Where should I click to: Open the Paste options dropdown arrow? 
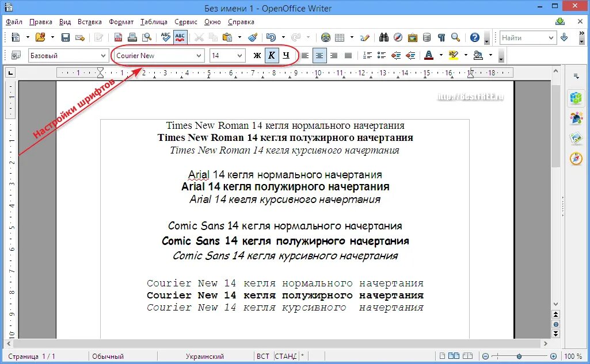[239, 37]
